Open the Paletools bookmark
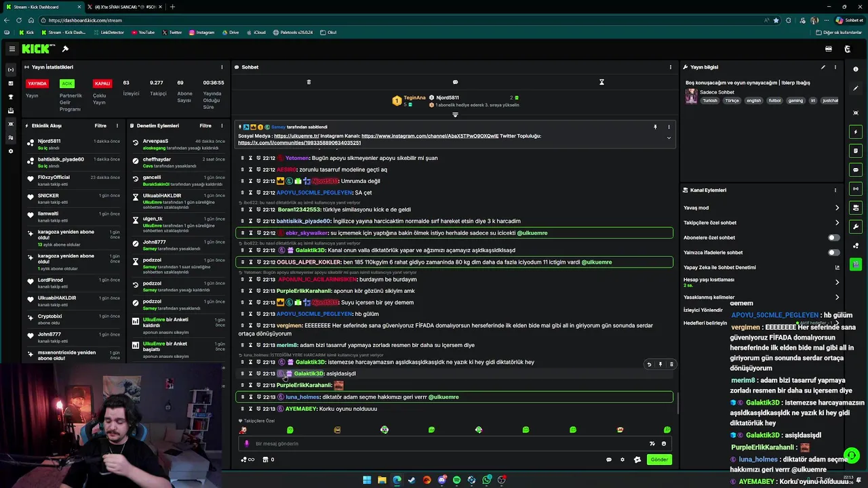 point(293,33)
